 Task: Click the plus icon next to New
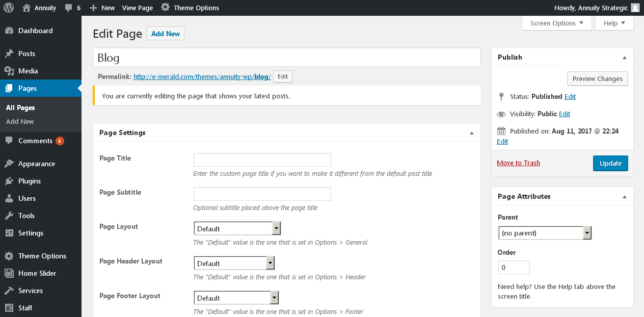[93, 8]
